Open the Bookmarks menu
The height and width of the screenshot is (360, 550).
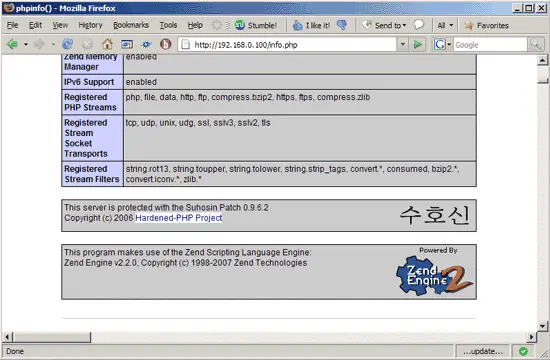coord(131,25)
